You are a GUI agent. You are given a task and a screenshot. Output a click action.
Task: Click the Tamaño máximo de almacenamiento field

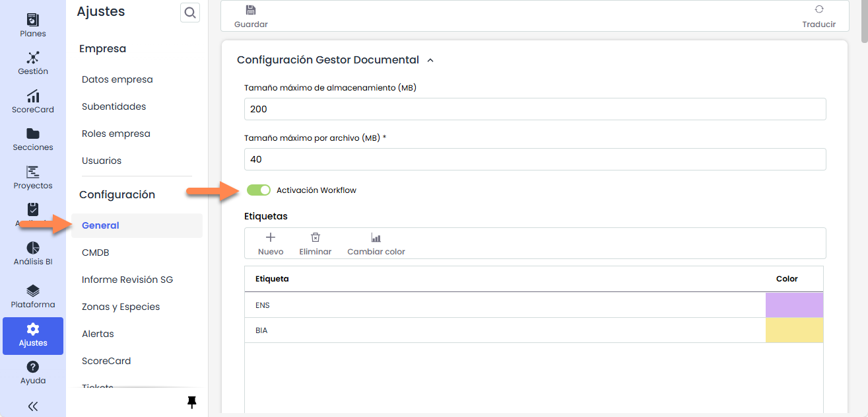(x=535, y=109)
